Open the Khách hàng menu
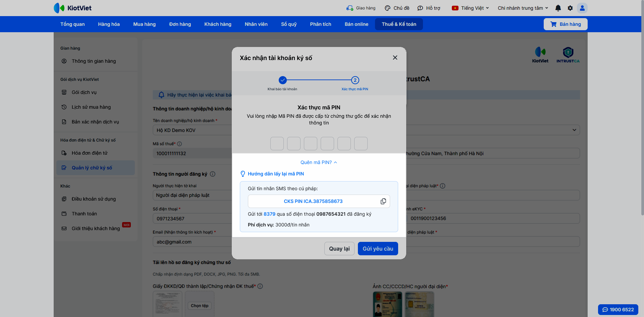The image size is (644, 317). (218, 24)
